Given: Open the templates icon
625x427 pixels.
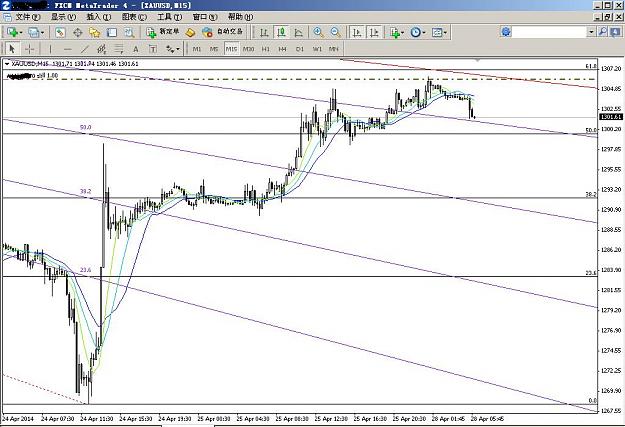Looking at the screenshot, I should (x=437, y=32).
